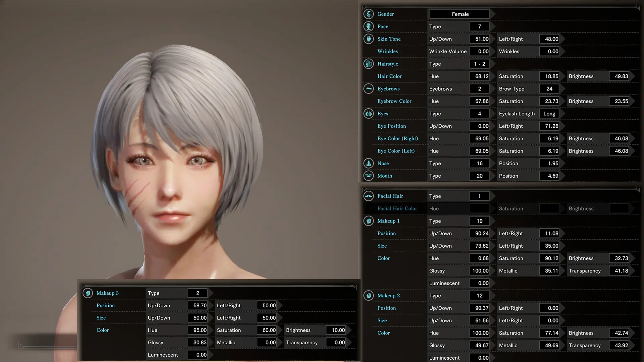
Task: Click Makeup 2 Hue value 100.00
Action: coord(479,333)
